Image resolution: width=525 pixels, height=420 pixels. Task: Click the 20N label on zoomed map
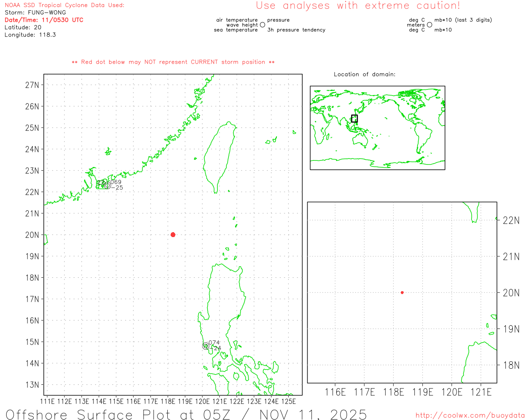pyautogui.click(x=511, y=293)
